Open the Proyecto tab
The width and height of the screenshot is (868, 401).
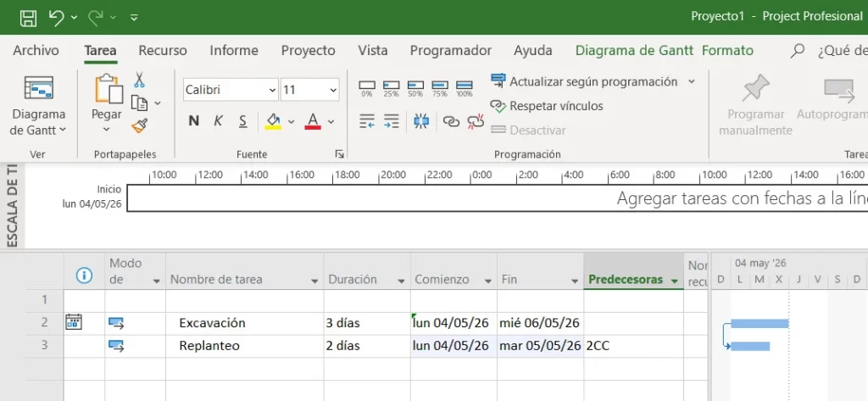[x=309, y=50]
